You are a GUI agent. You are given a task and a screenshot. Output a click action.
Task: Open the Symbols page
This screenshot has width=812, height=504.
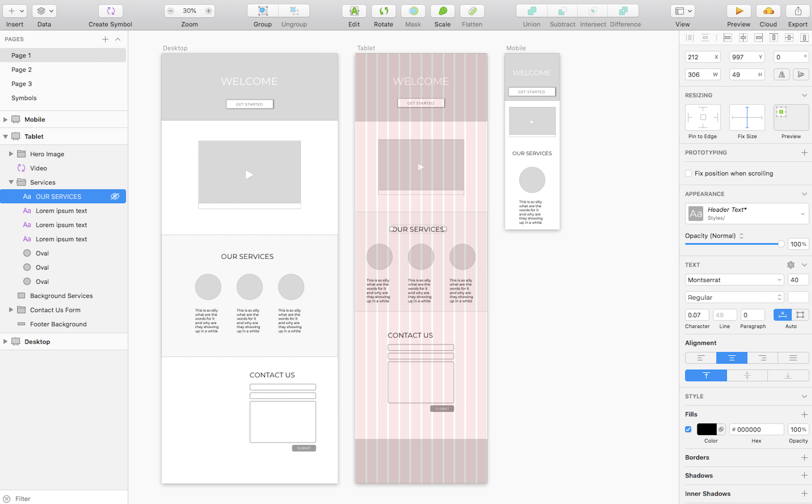point(24,98)
